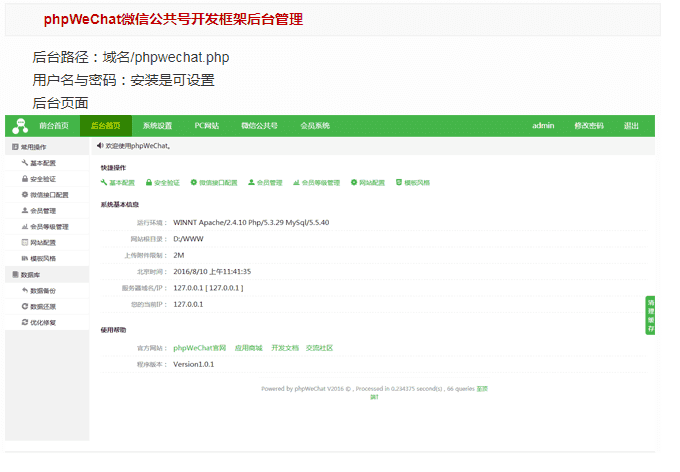Click the 快捷操作 section heading
Image resolution: width=680 pixels, height=472 pixels.
click(x=113, y=167)
